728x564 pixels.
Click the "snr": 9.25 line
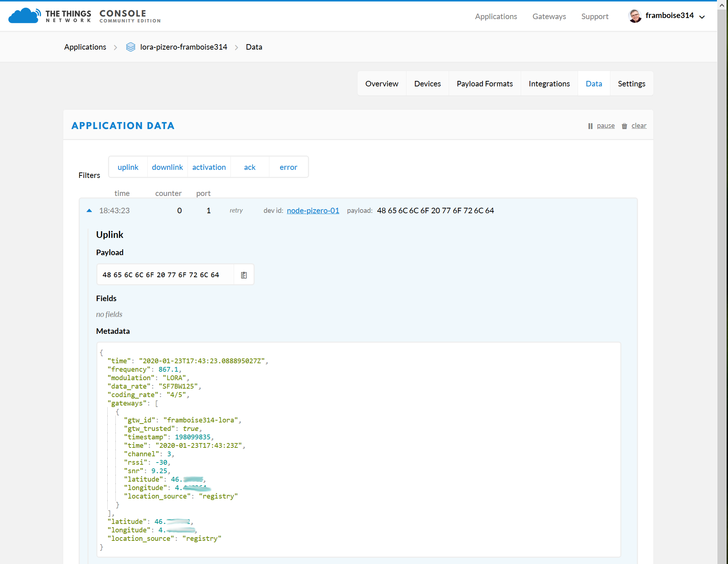tap(147, 471)
